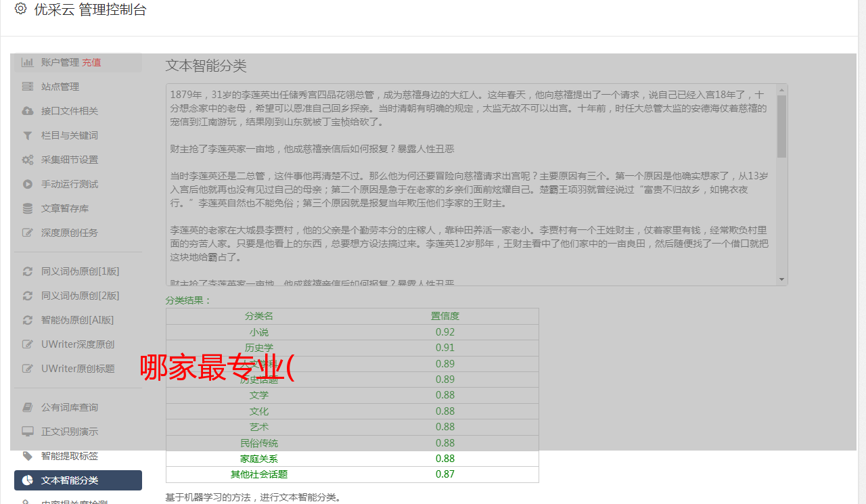Click the text area scroll-up arrow

pyautogui.click(x=782, y=89)
